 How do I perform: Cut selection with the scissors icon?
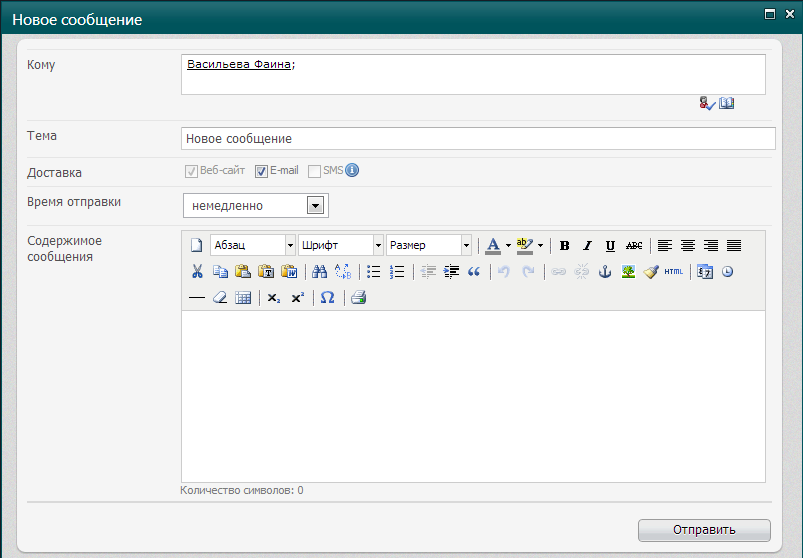197,271
